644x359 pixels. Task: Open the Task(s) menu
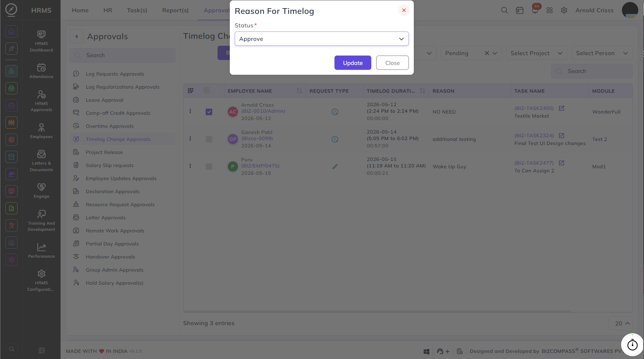pyautogui.click(x=137, y=10)
